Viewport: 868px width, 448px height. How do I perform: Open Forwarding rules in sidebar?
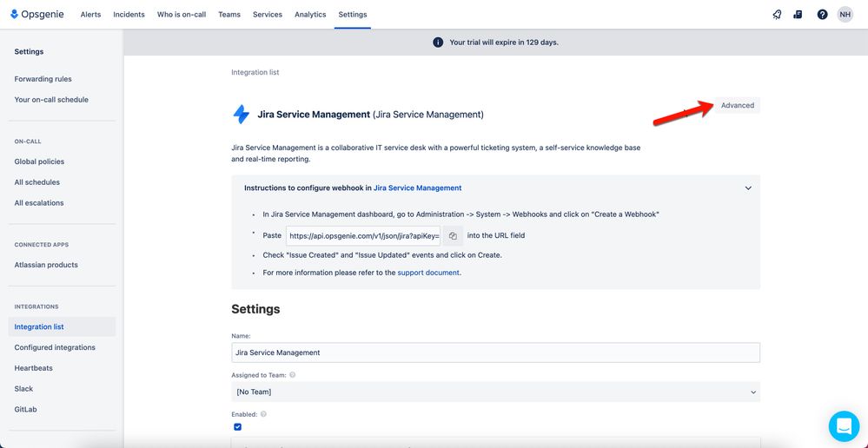coord(43,79)
